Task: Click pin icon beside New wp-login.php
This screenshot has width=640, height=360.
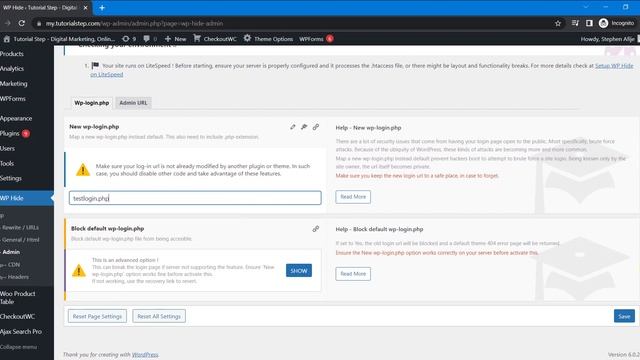Action: (x=304, y=127)
